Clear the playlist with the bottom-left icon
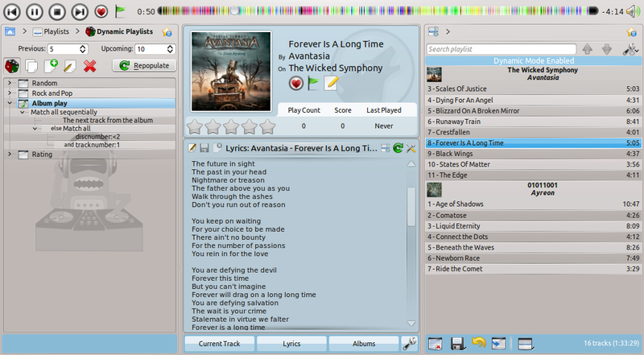Screen dimensions: 644x355 click(x=436, y=344)
